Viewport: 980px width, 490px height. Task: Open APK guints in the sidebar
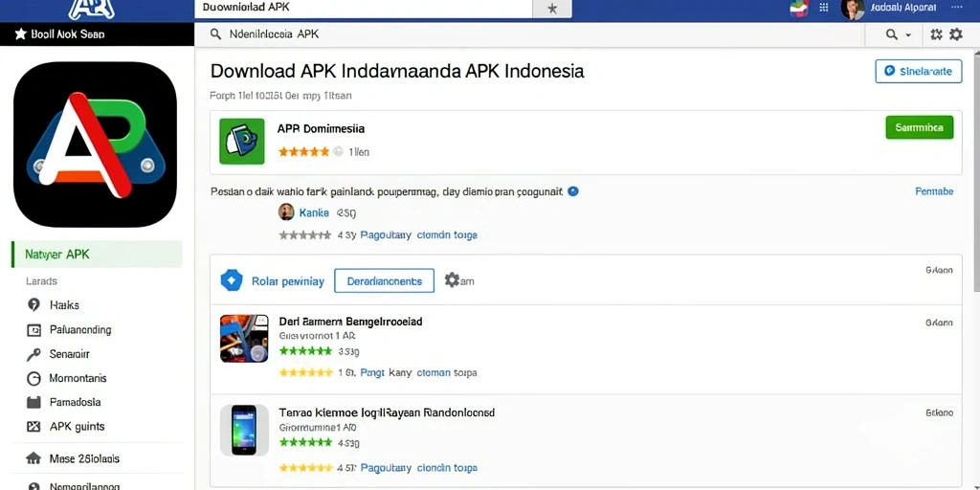77,426
